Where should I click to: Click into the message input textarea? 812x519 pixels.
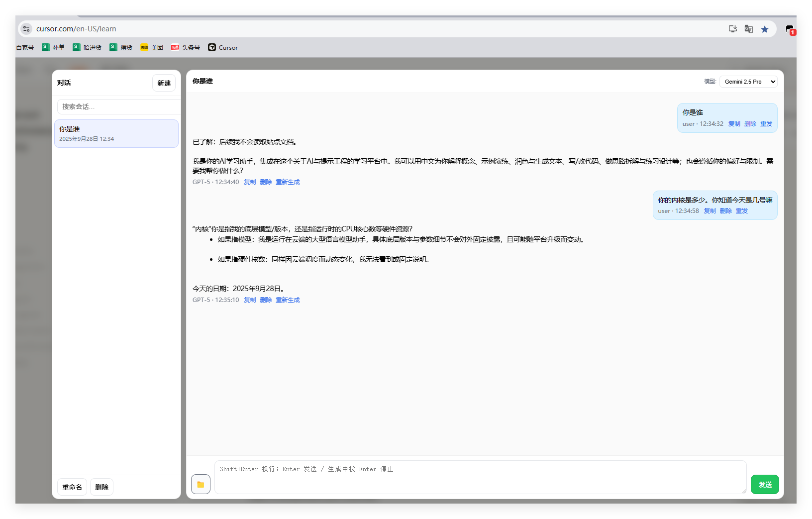(x=480, y=477)
